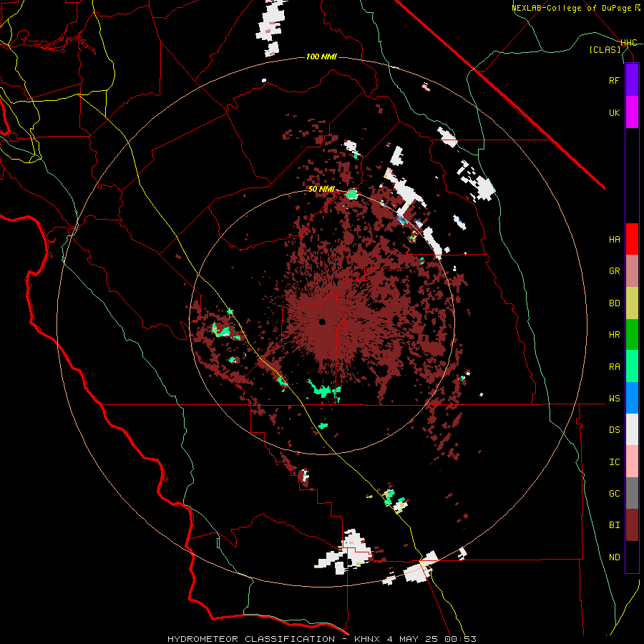The width and height of the screenshot is (644, 644).
Task: Click the 50 NMI range ring label
Action: 321,190
